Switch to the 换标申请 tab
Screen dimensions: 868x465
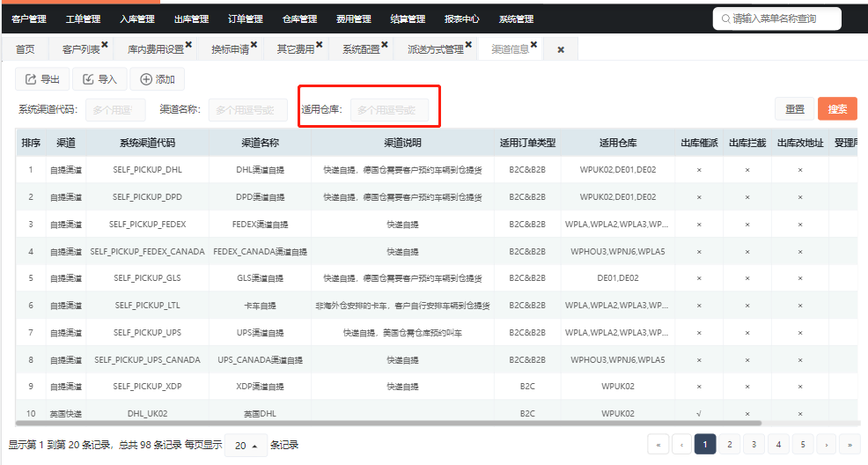tap(231, 49)
